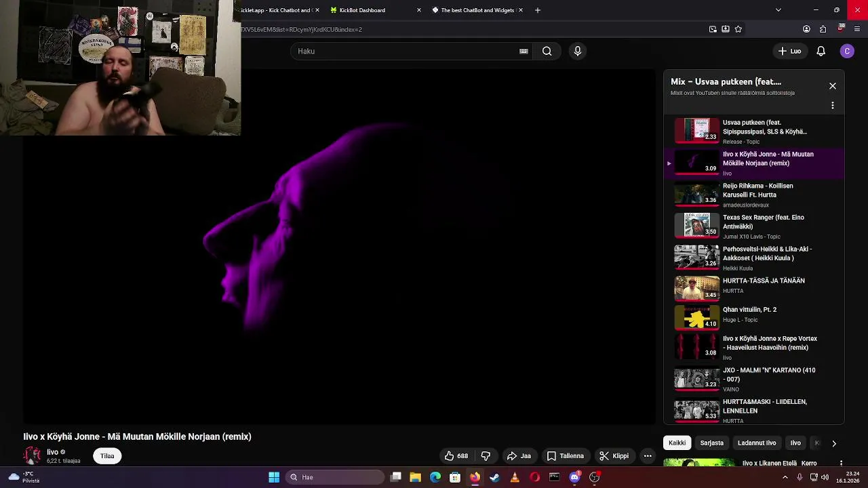Select the Iivo filter chip
Image resolution: width=868 pixels, height=488 pixels.
click(795, 443)
